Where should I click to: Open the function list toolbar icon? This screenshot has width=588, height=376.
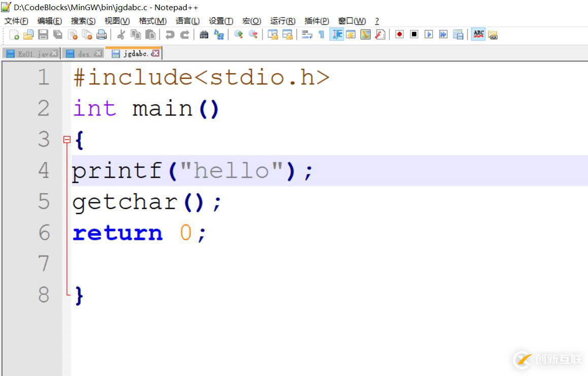380,35
